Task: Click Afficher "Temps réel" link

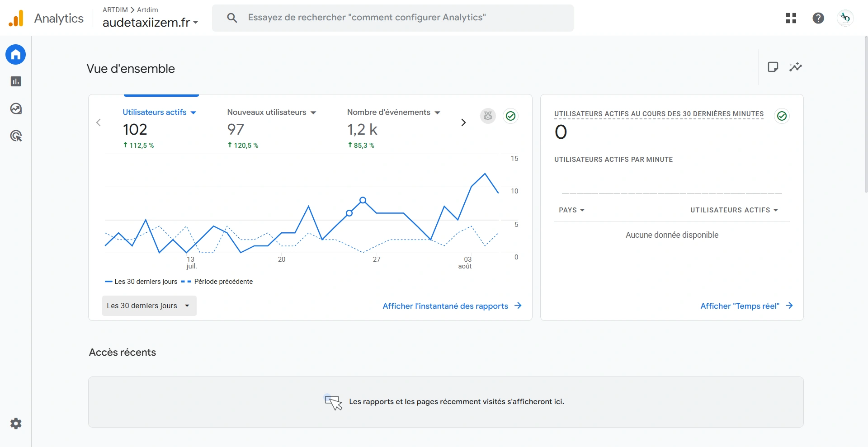Action: pyautogui.click(x=746, y=306)
